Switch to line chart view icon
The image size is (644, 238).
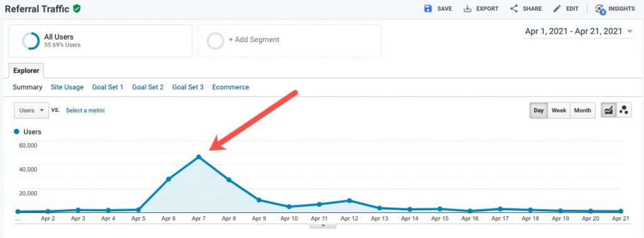(x=609, y=111)
